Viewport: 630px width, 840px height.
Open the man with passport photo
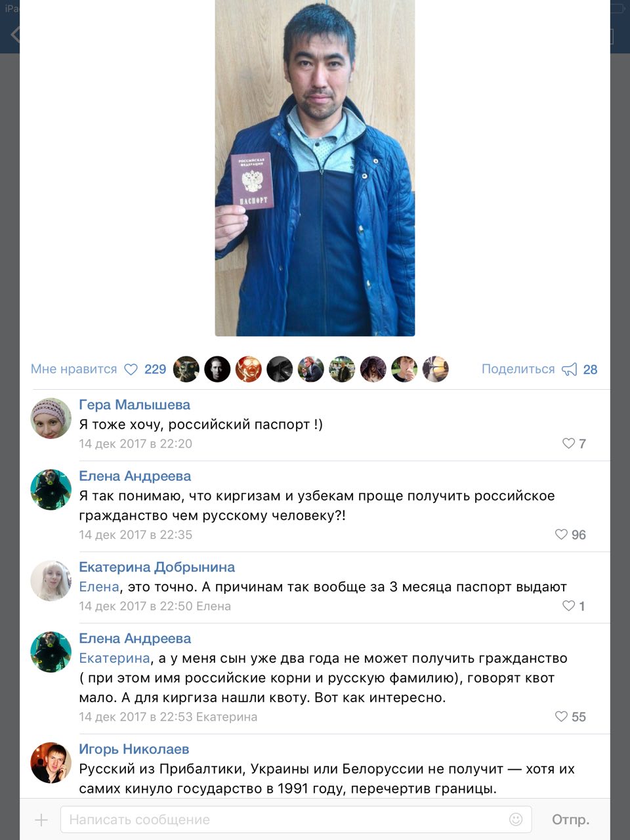click(315, 168)
